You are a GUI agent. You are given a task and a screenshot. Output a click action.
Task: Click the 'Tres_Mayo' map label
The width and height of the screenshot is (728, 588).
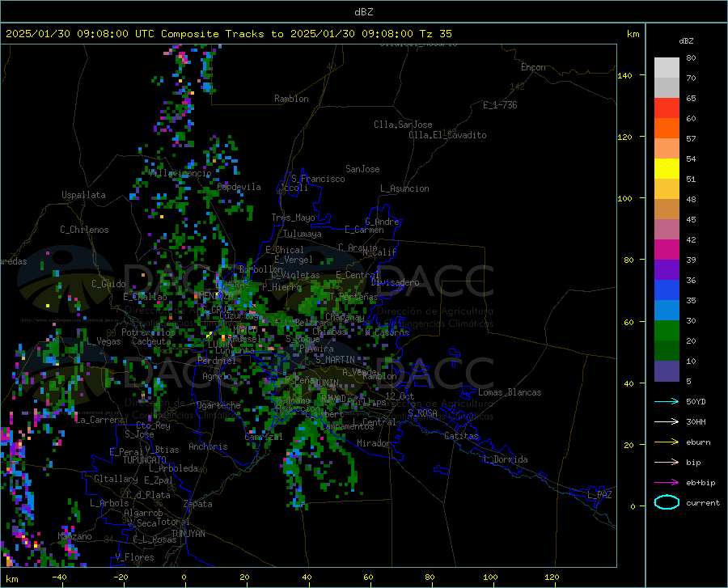(293, 218)
